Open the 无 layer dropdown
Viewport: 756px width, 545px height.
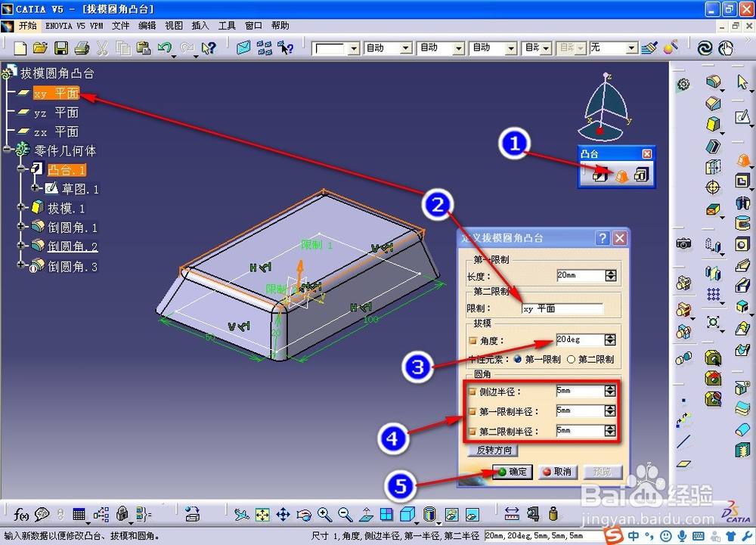pyautogui.click(x=632, y=48)
